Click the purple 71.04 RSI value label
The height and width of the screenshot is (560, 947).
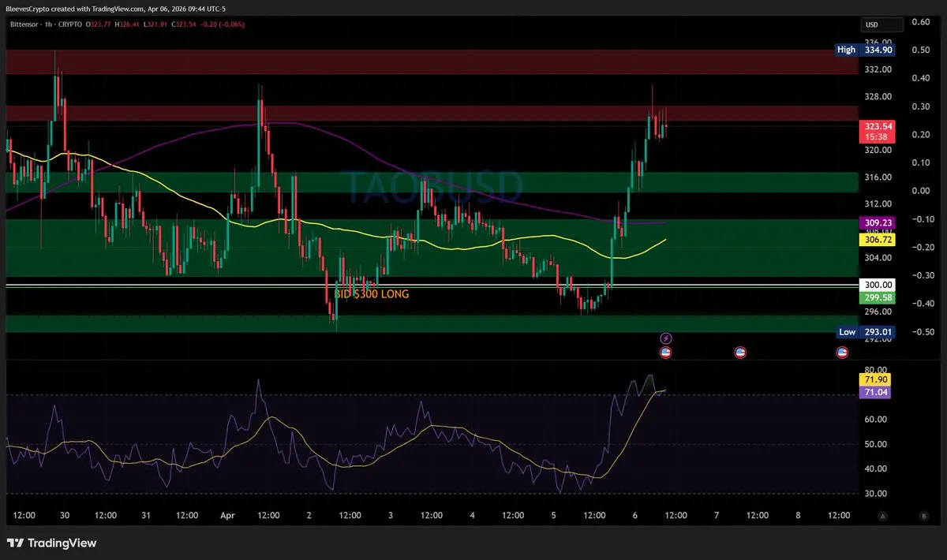pos(877,392)
